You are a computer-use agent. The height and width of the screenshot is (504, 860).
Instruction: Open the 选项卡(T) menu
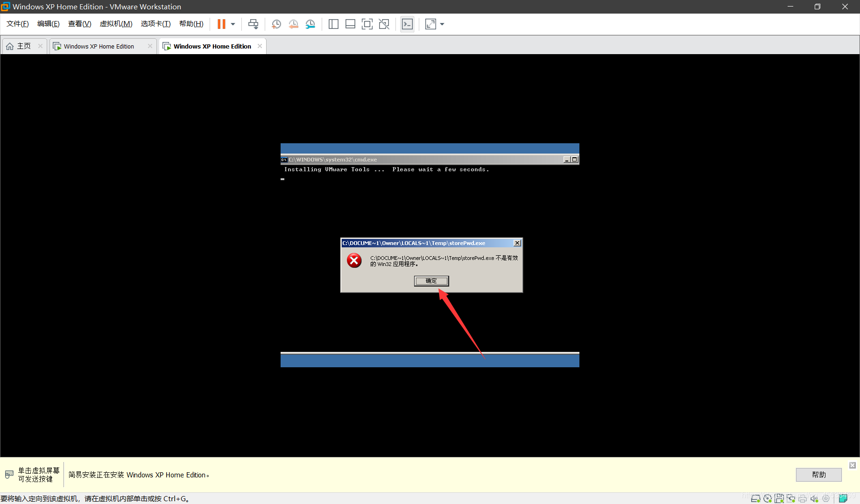point(156,24)
